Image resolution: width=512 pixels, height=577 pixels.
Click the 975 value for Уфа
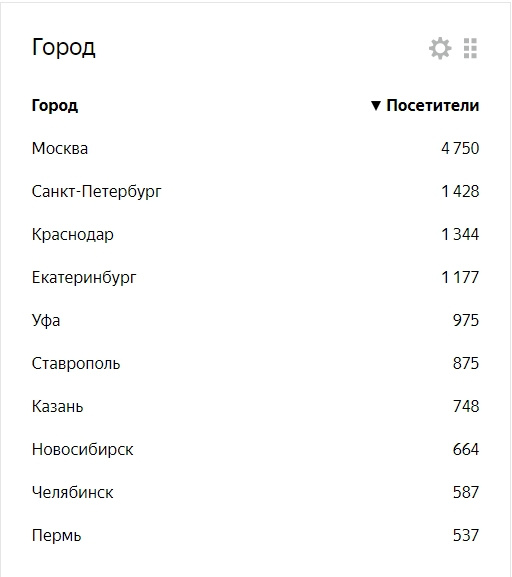click(x=466, y=320)
